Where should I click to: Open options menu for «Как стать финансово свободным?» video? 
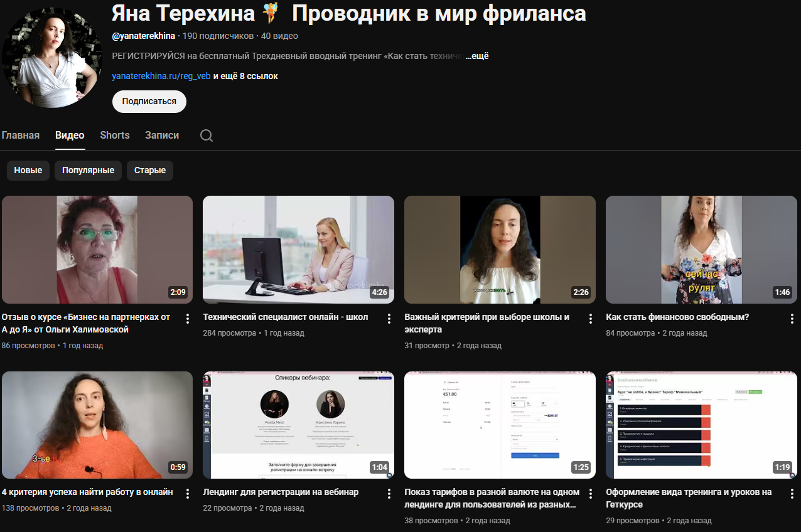coord(792,319)
